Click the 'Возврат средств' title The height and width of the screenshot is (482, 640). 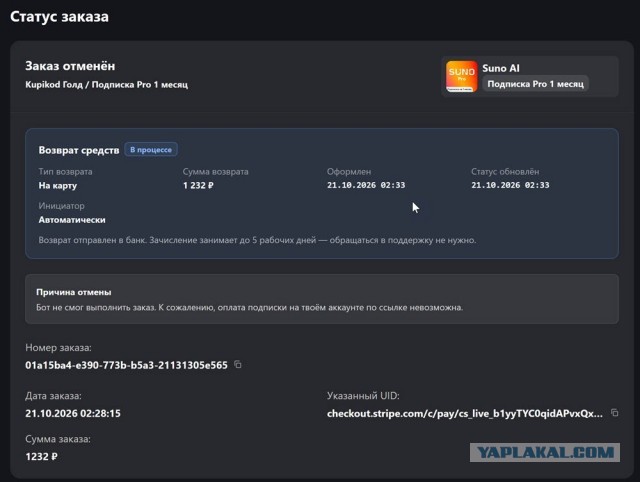[79, 150]
